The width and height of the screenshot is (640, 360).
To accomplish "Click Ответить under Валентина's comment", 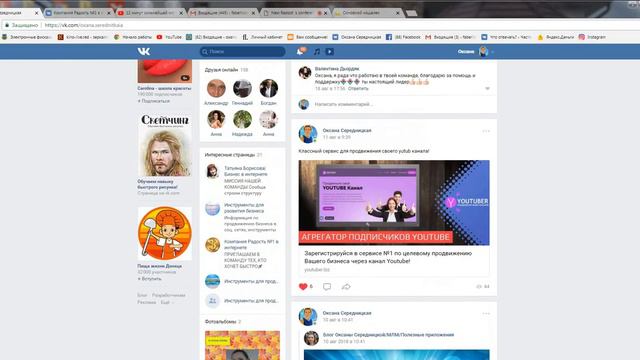I will (358, 89).
